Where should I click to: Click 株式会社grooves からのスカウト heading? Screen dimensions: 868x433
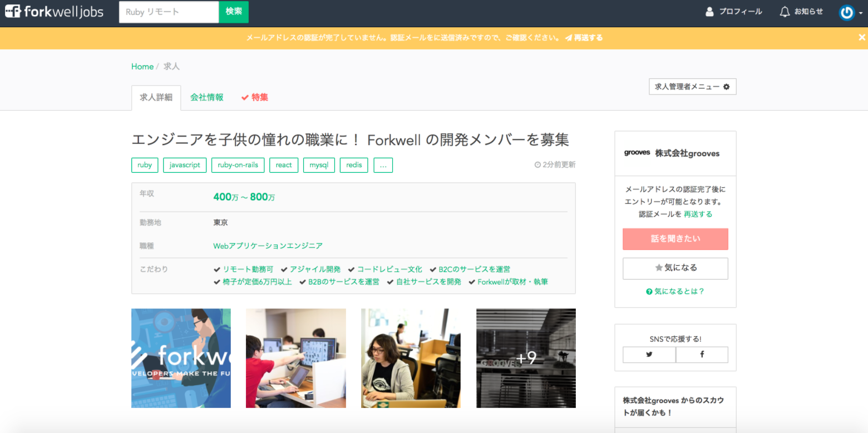673,406
